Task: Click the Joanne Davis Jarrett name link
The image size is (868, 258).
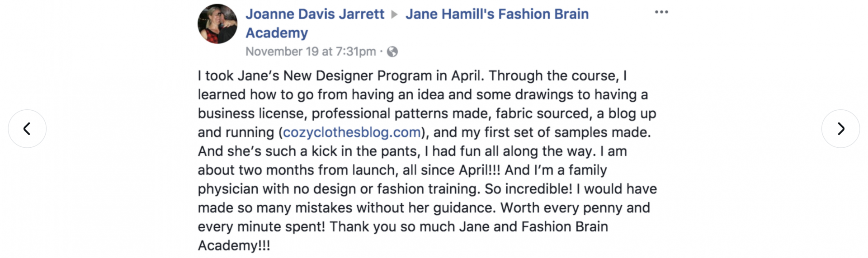Action: (315, 14)
